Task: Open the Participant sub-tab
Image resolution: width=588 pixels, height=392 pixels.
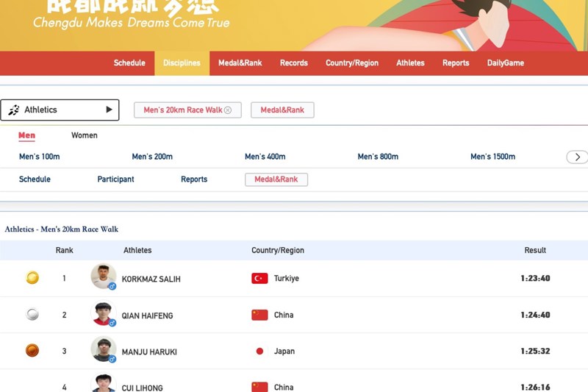Action: 115,179
